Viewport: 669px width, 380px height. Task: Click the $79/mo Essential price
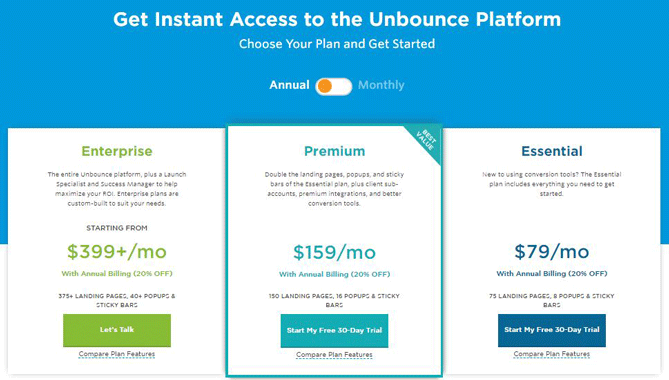[552, 252]
